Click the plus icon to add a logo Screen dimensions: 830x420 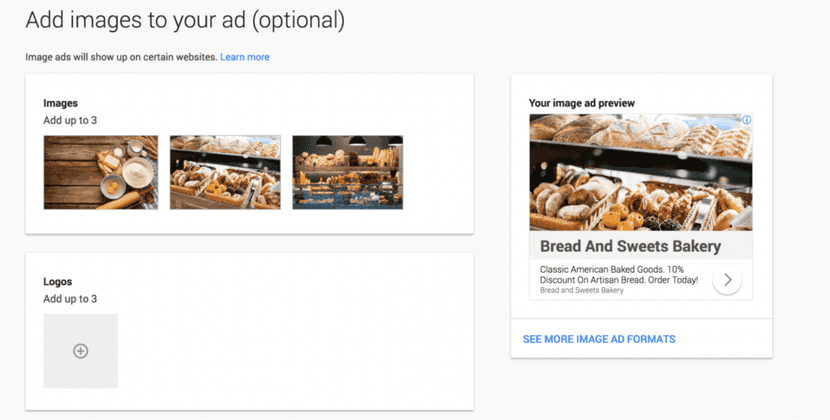81,351
